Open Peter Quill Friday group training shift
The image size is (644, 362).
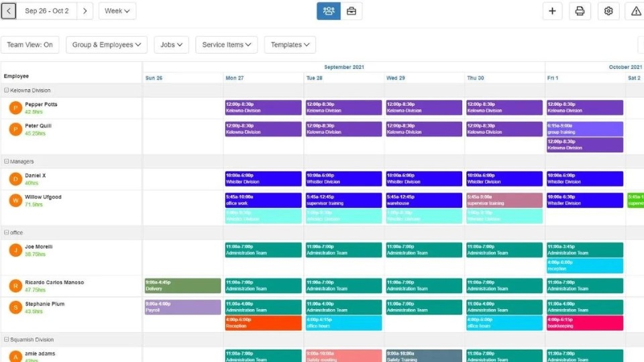(585, 129)
